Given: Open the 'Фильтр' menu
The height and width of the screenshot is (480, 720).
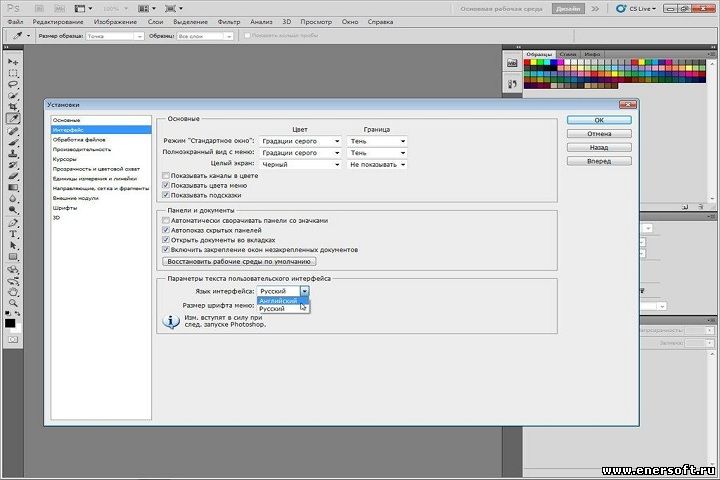Looking at the screenshot, I should [x=229, y=22].
